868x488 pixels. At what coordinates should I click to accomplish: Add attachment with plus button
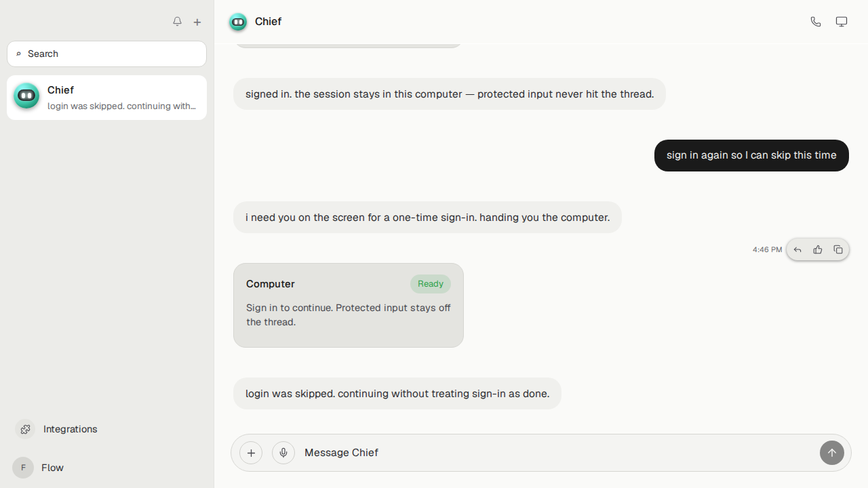pyautogui.click(x=251, y=453)
